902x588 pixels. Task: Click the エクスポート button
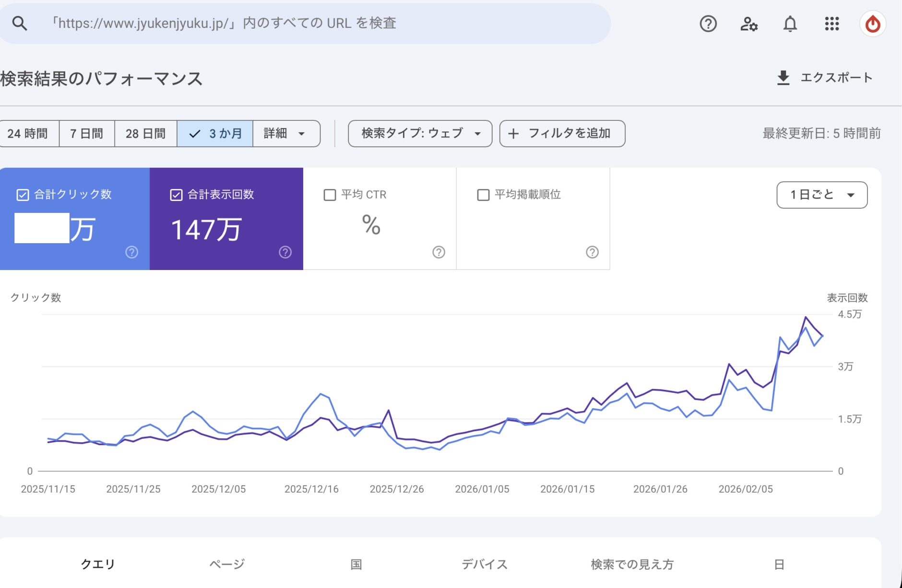click(824, 78)
